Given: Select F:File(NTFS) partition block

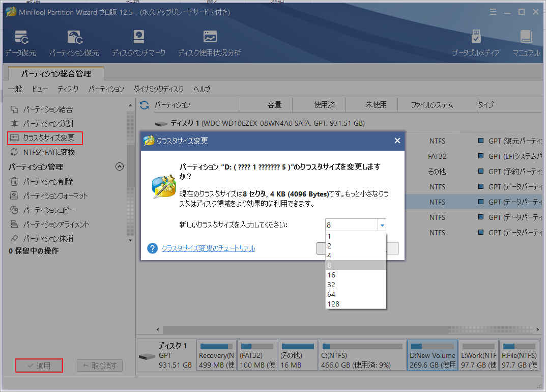Looking at the screenshot, I should pyautogui.click(x=519, y=355).
